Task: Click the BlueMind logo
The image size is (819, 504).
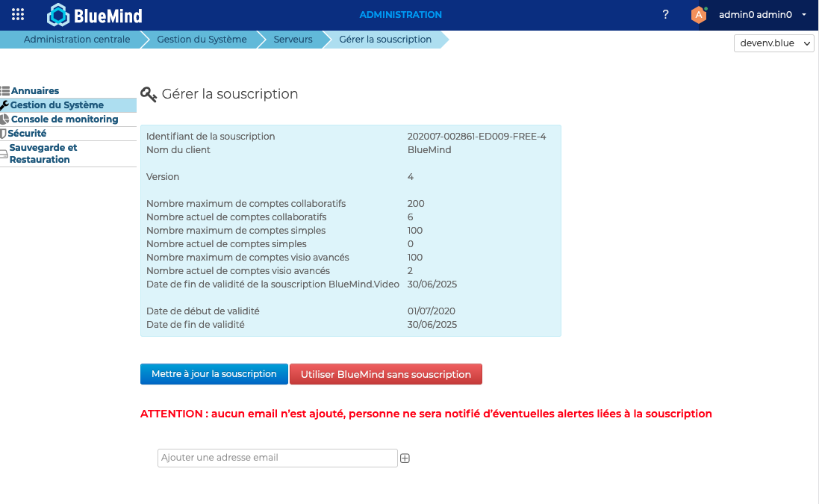Action: [x=95, y=15]
